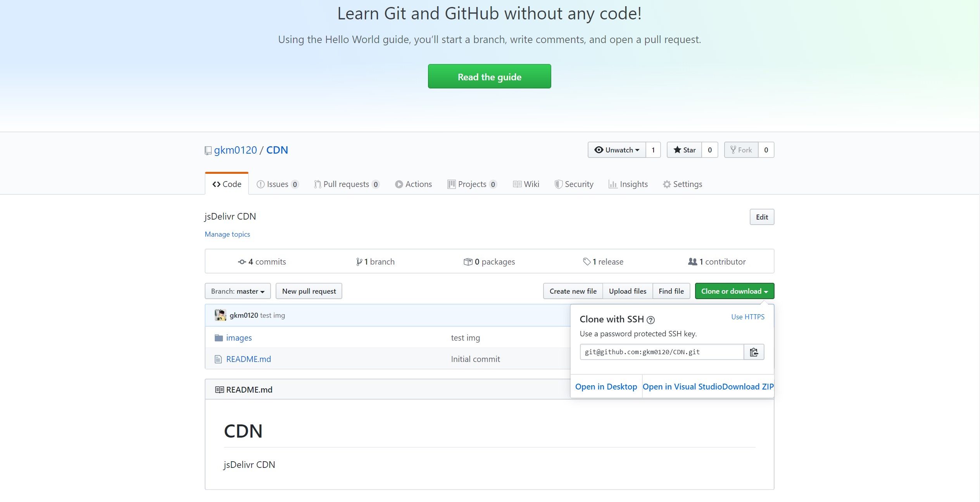Click the commits history icon
The height and width of the screenshot is (502, 980).
(242, 262)
